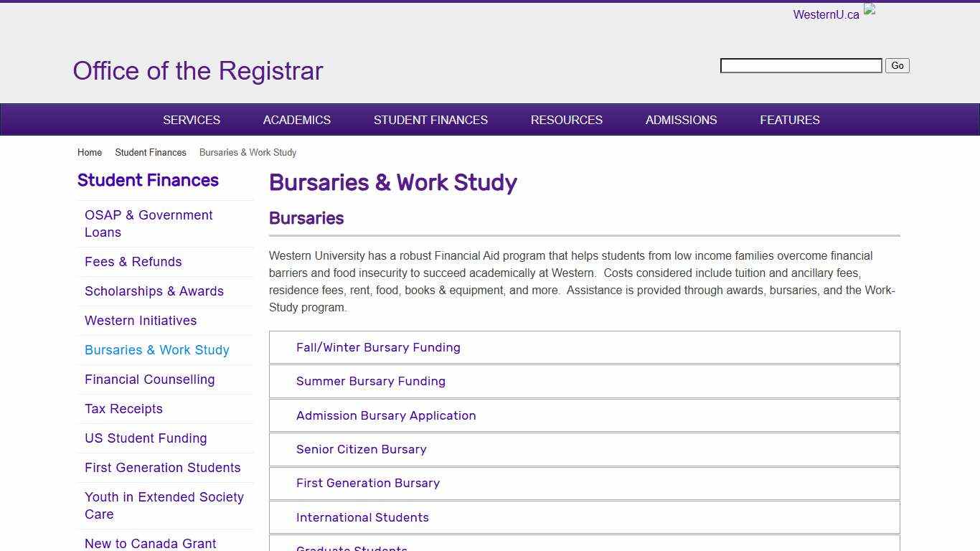Open the Financial Counselling page
Viewport: 980px width, 551px height.
click(149, 379)
